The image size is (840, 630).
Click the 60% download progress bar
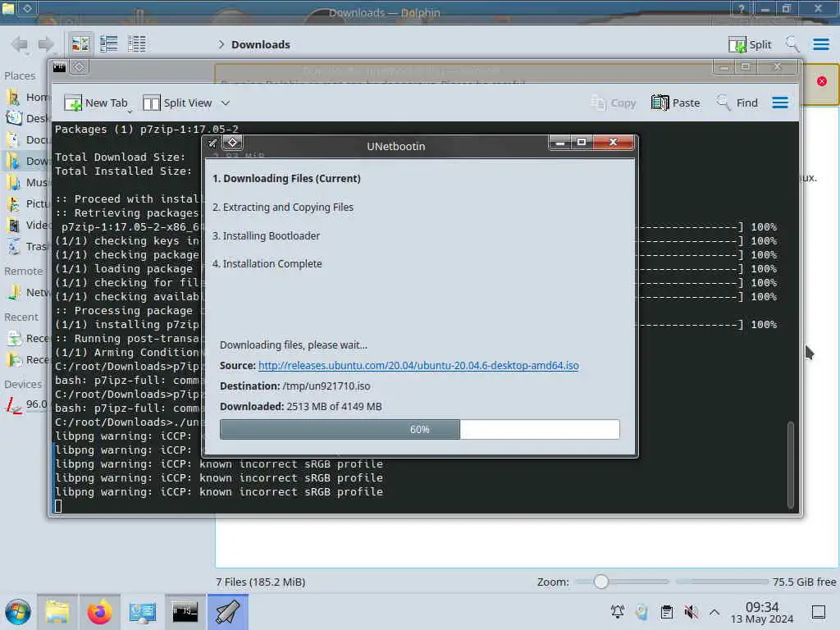[419, 430]
